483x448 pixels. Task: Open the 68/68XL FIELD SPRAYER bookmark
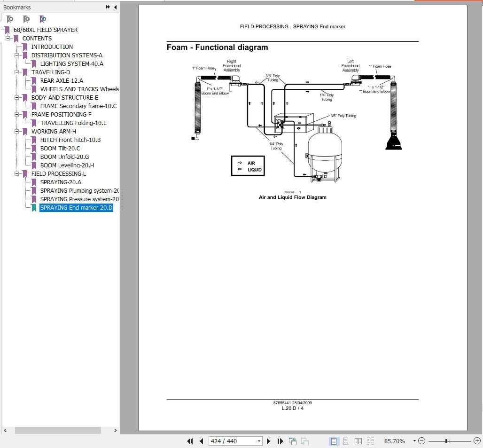coord(45,30)
